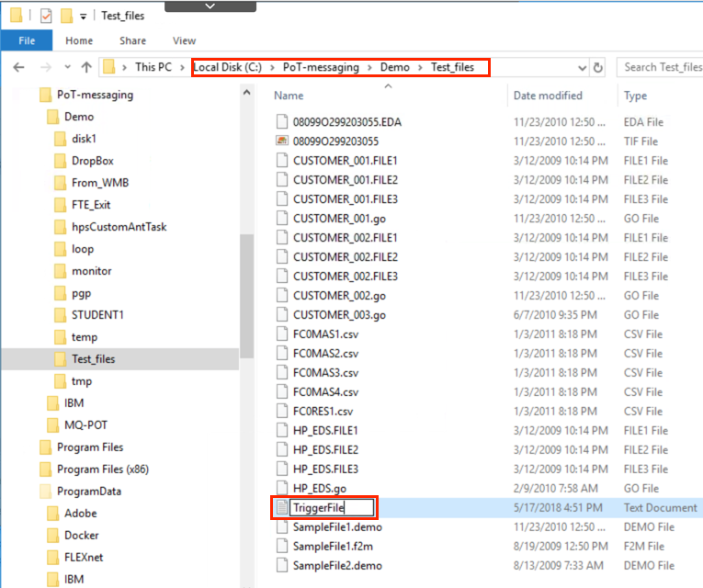This screenshot has height=588, width=703.
Task: Click the pgp folder icon
Action: tap(60, 293)
